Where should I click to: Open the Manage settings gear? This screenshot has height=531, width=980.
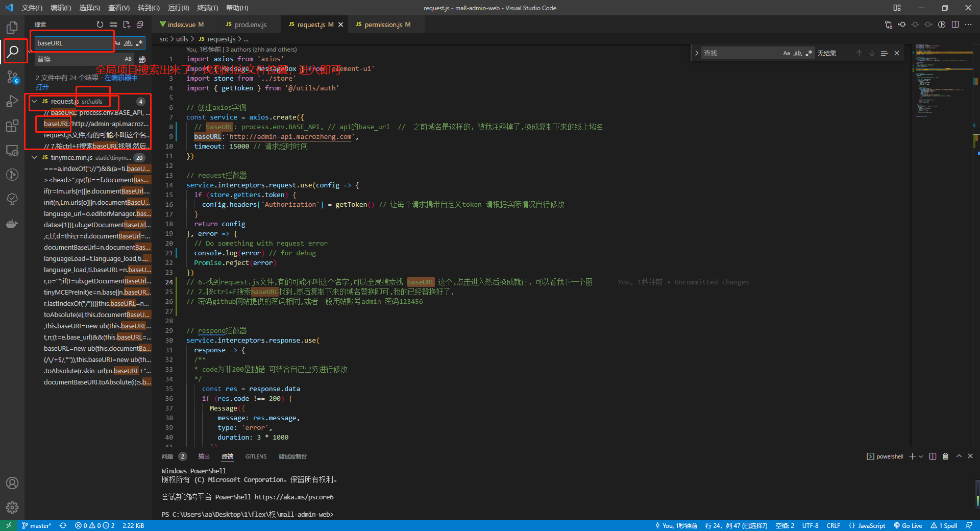pos(12,508)
